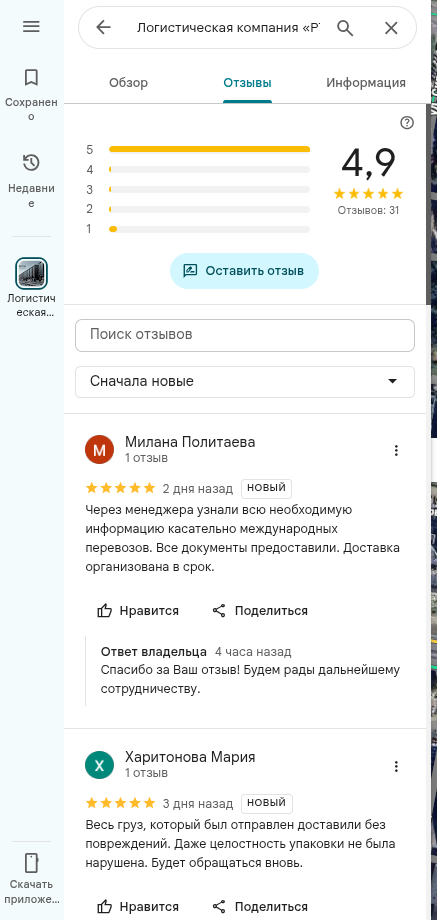This screenshot has width=437, height=920.
Task: Click the search box with company name
Action: point(229,28)
